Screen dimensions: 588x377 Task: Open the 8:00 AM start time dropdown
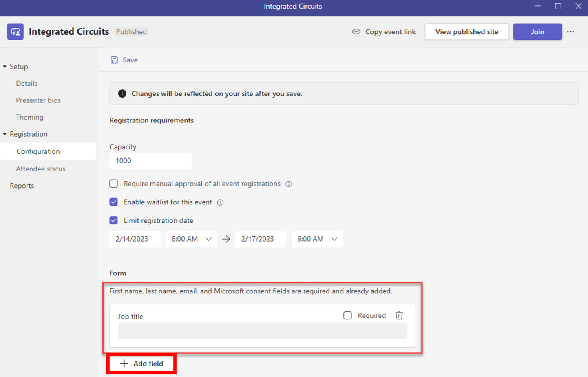coord(191,239)
